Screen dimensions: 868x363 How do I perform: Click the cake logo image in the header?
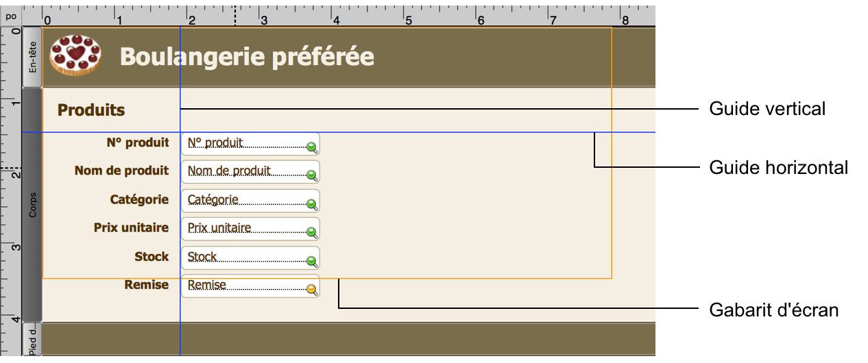click(x=75, y=55)
